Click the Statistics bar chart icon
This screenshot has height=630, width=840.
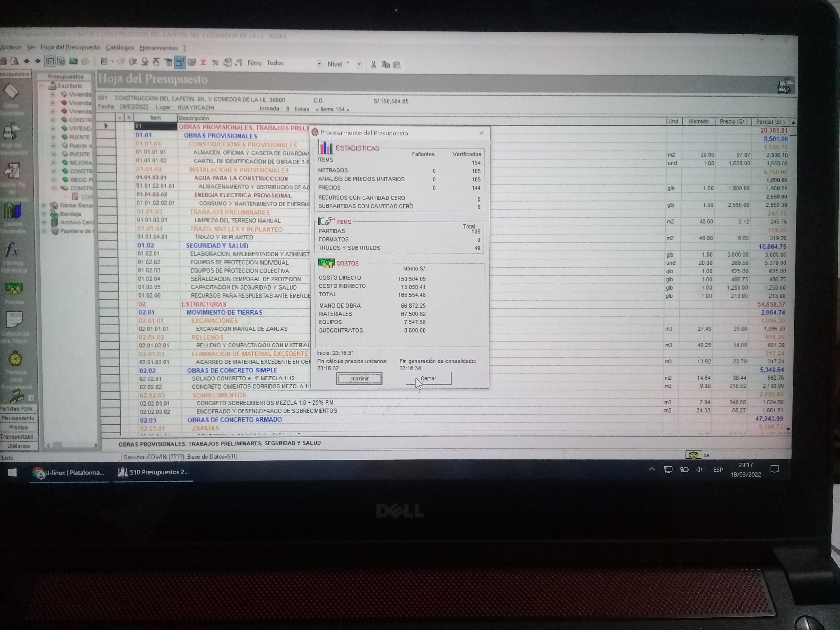click(323, 147)
